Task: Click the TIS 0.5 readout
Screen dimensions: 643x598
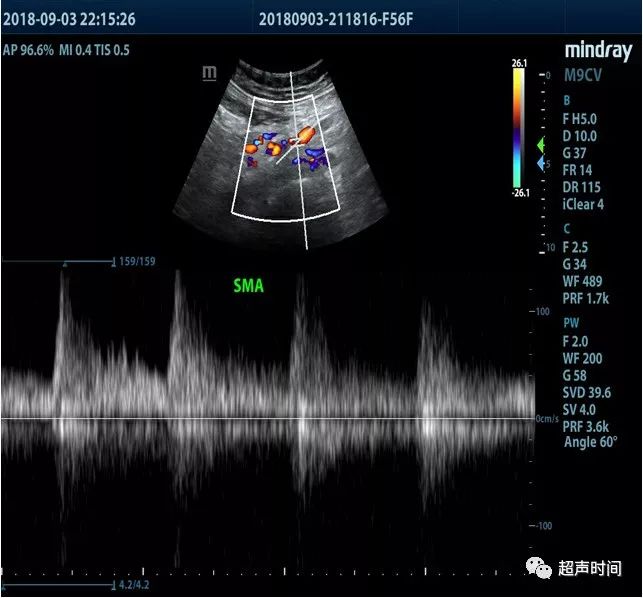Action: pos(112,50)
